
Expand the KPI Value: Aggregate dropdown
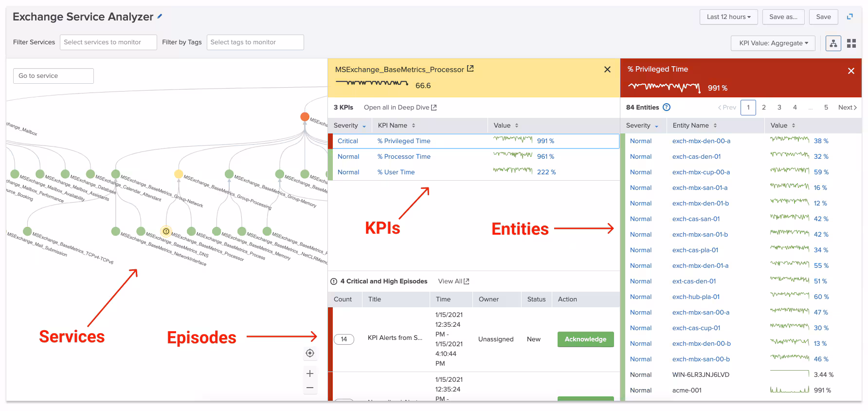tap(773, 43)
